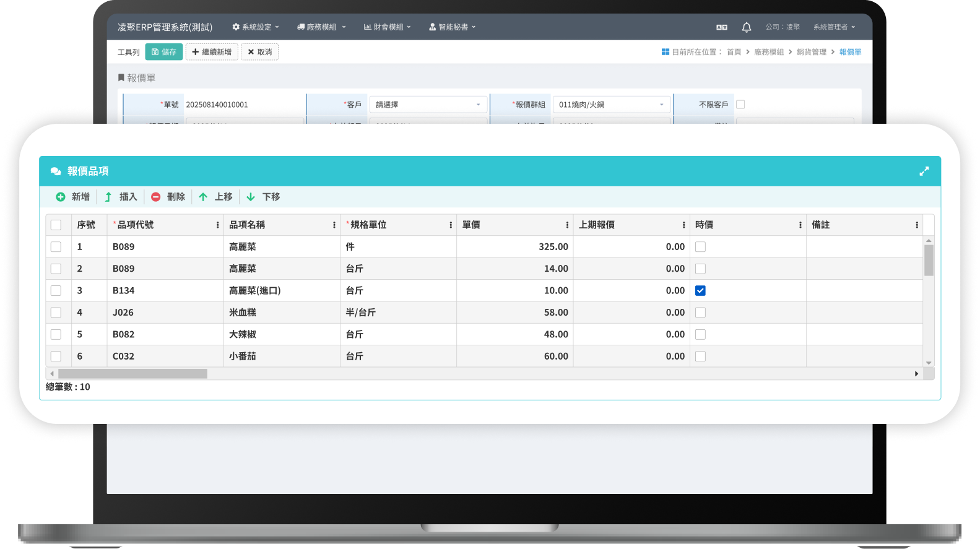Open the 報價群組 dropdown
Image resolution: width=980 pixels, height=549 pixels.
click(611, 105)
